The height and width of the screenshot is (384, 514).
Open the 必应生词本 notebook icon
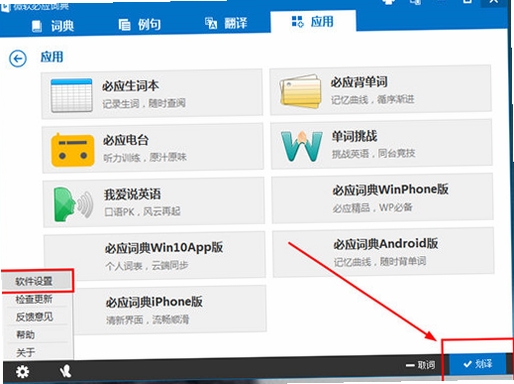(x=71, y=95)
